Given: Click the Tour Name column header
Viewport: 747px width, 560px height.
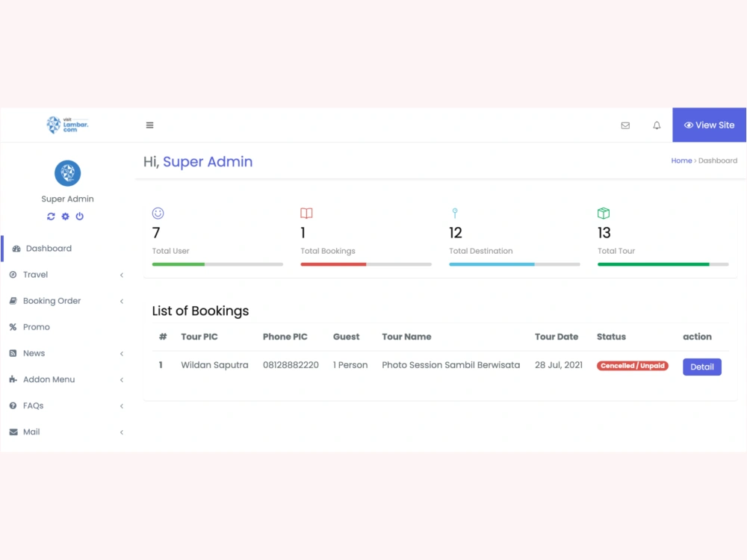Looking at the screenshot, I should point(406,337).
